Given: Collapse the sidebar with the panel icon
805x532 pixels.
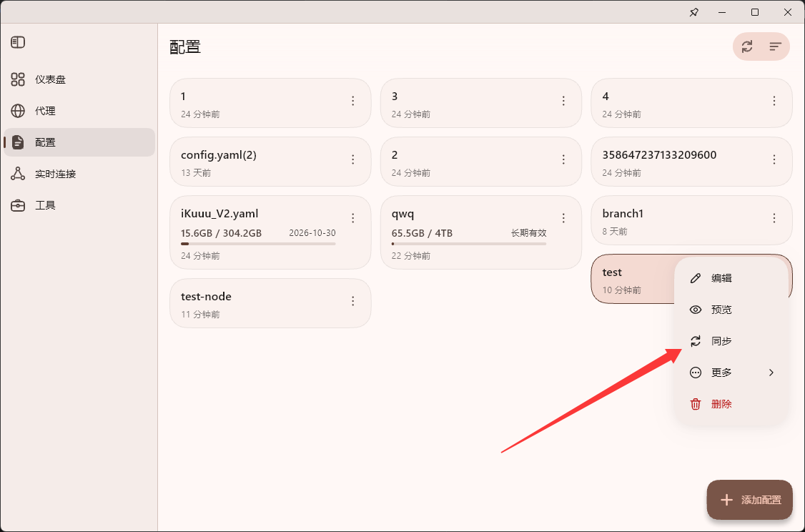Looking at the screenshot, I should [18, 42].
